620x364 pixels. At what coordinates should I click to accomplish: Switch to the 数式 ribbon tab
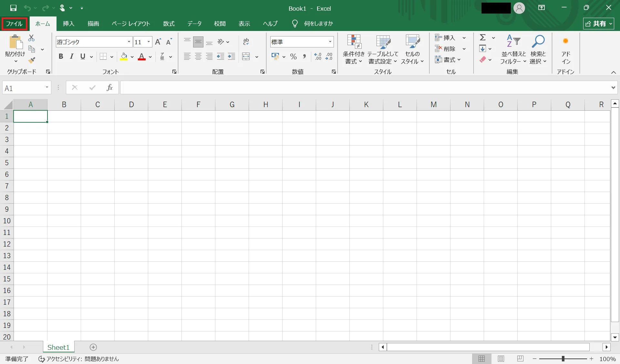pyautogui.click(x=169, y=24)
